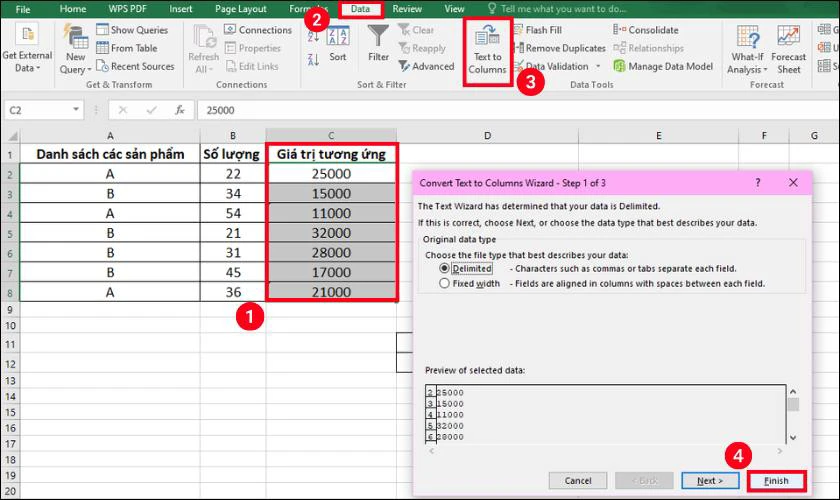
Task: Click cell with value 15000
Action: point(331,193)
